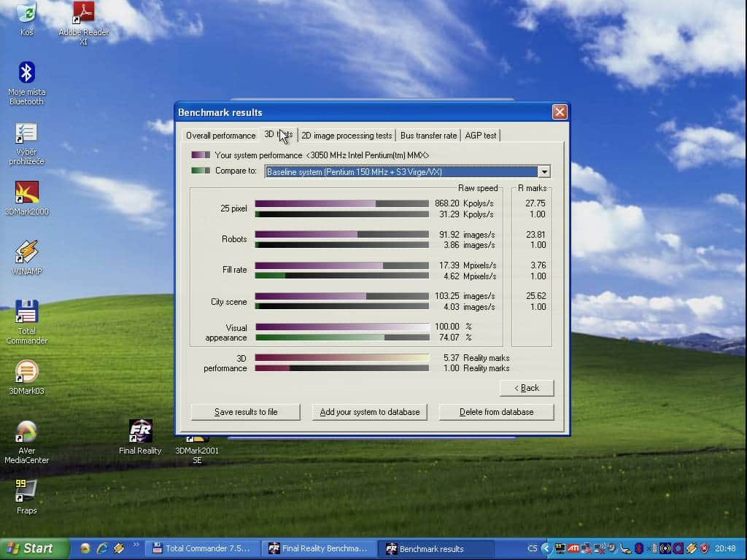Click '27.75' R marks value
747x560 pixels.
535,203
